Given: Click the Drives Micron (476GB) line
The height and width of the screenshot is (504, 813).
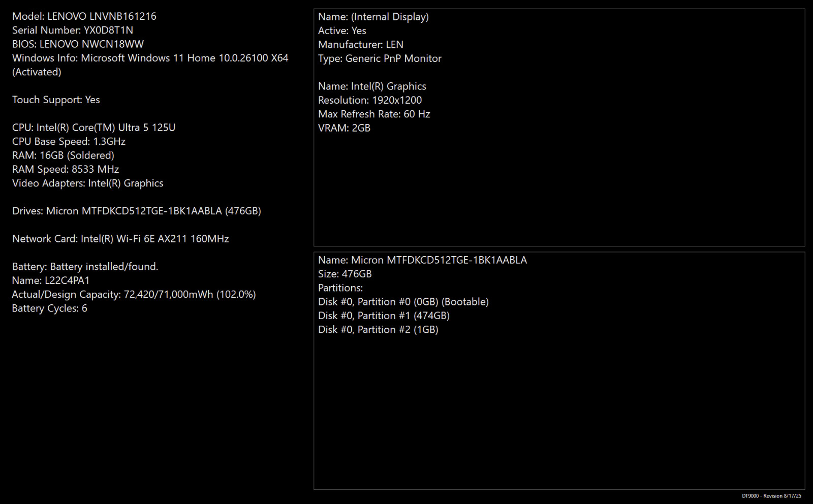Looking at the screenshot, I should tap(137, 211).
